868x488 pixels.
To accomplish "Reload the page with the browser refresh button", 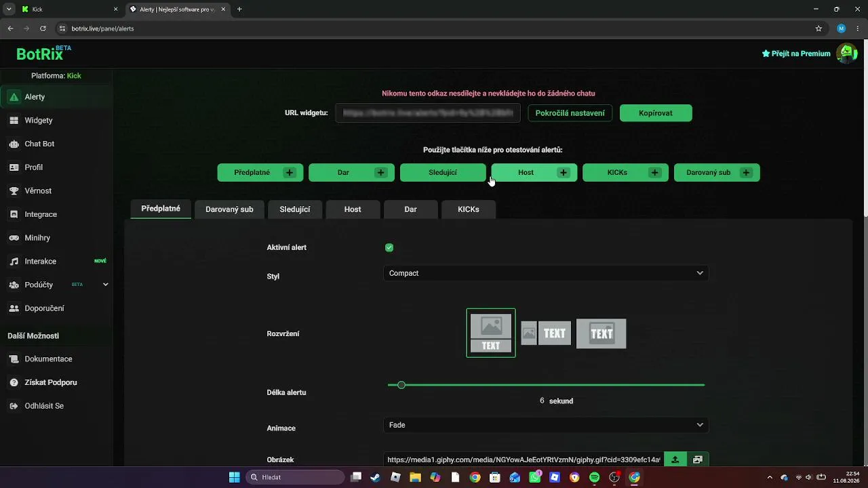I will tap(43, 28).
